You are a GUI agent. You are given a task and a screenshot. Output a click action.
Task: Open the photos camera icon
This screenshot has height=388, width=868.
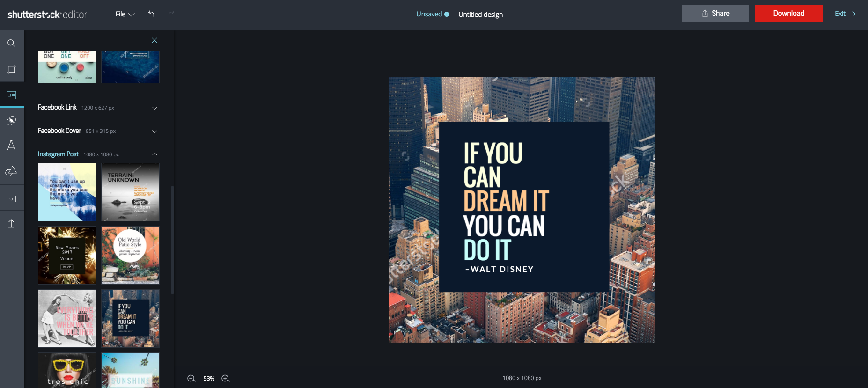12,198
